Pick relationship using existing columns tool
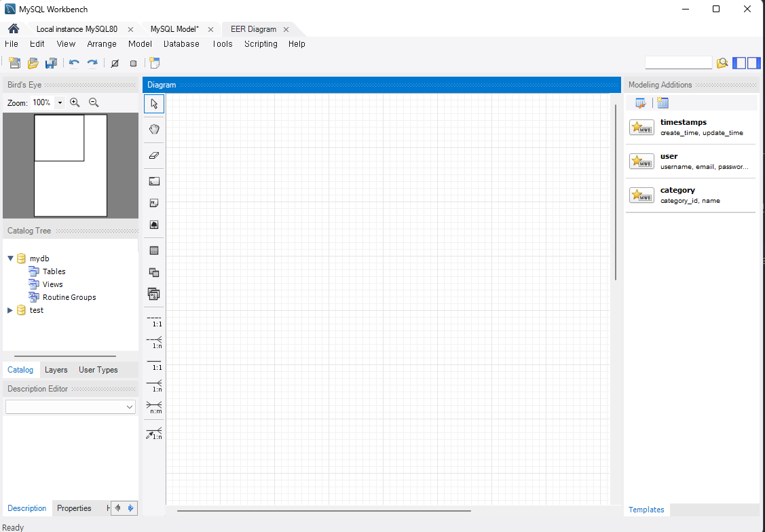Image resolution: width=765 pixels, height=532 pixels. coord(154,433)
